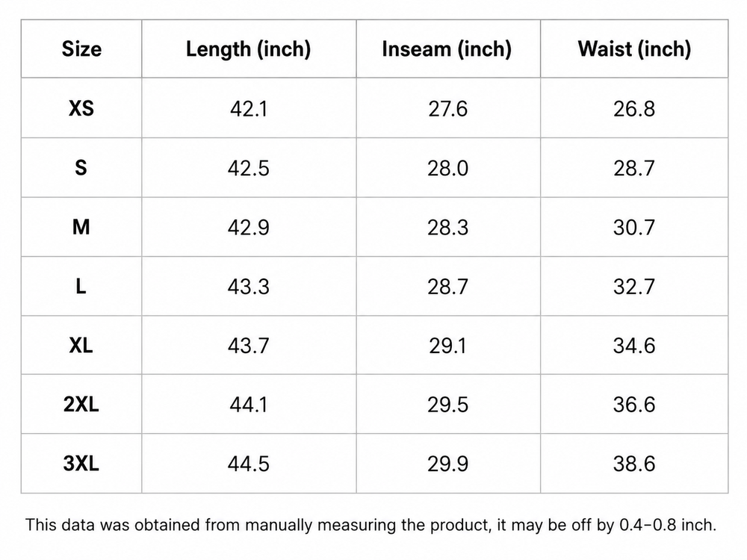The height and width of the screenshot is (560, 747).
Task: Select the Length (inch) column header
Action: tap(248, 49)
